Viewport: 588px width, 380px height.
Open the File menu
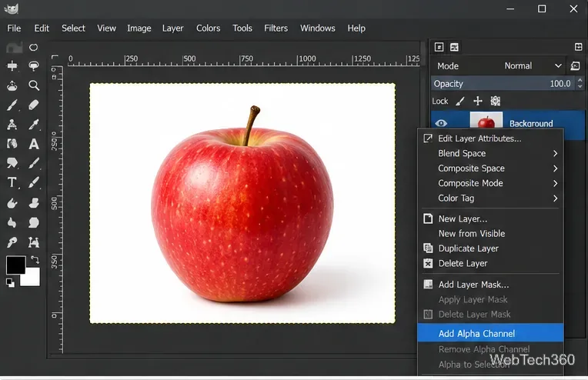[15, 28]
